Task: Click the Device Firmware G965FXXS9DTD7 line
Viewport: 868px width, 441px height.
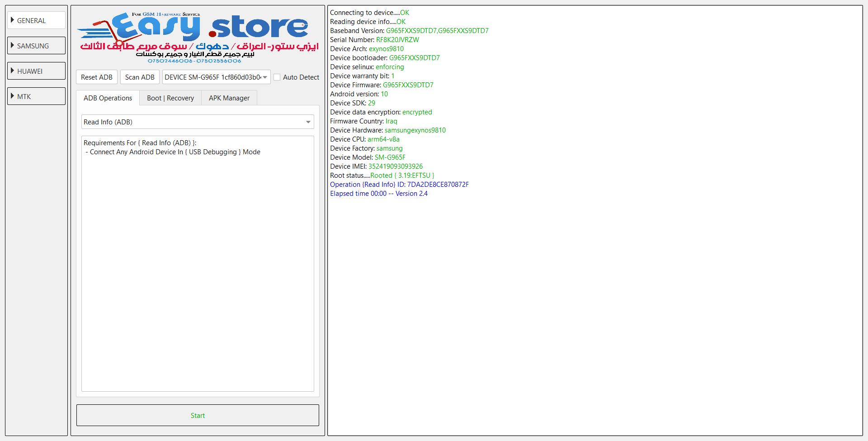Action: click(382, 85)
